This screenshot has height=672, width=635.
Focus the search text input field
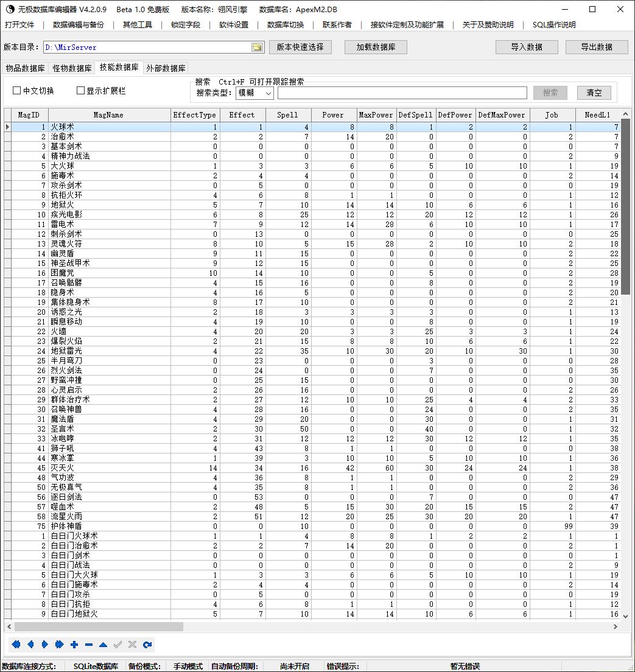402,93
